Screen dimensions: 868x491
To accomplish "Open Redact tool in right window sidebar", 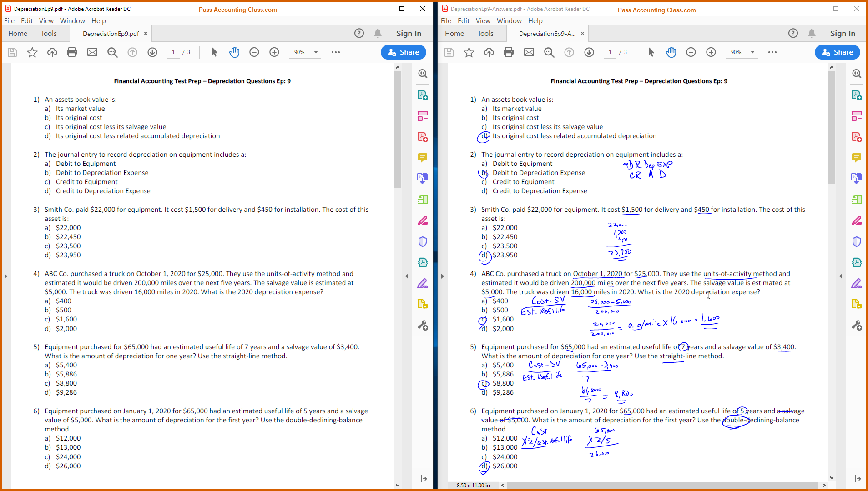I will pos(857,220).
